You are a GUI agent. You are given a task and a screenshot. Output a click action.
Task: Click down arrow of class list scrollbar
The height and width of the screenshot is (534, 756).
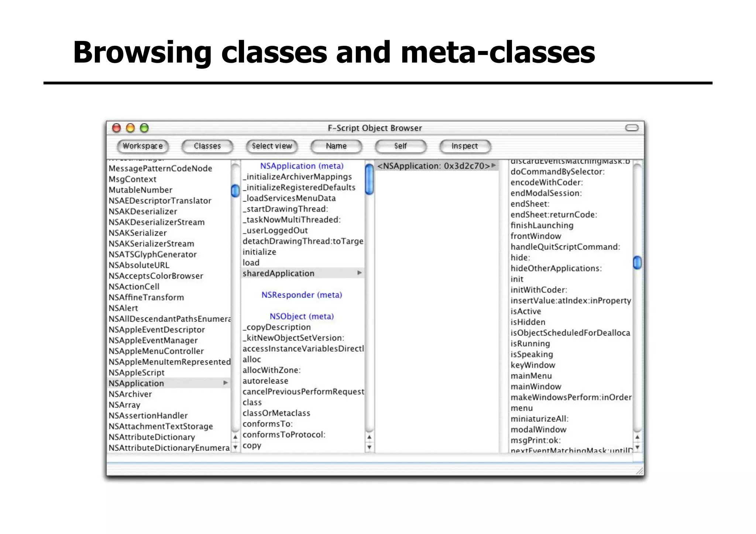tap(235, 447)
